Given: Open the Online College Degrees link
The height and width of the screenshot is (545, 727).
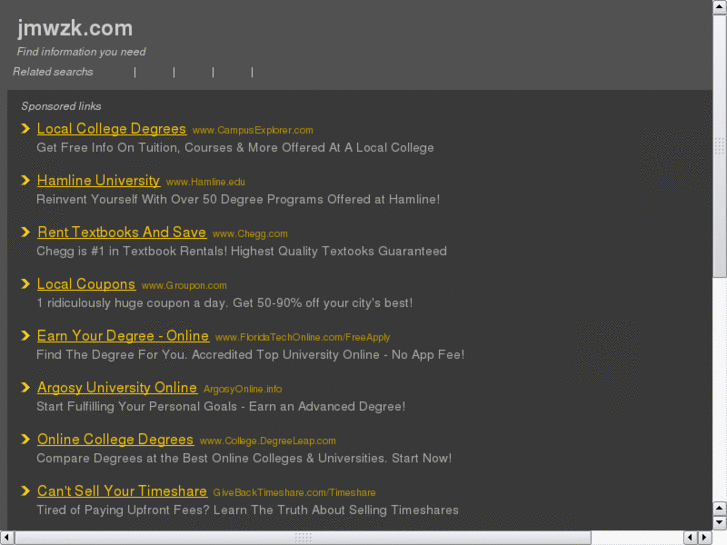Looking at the screenshot, I should (115, 439).
